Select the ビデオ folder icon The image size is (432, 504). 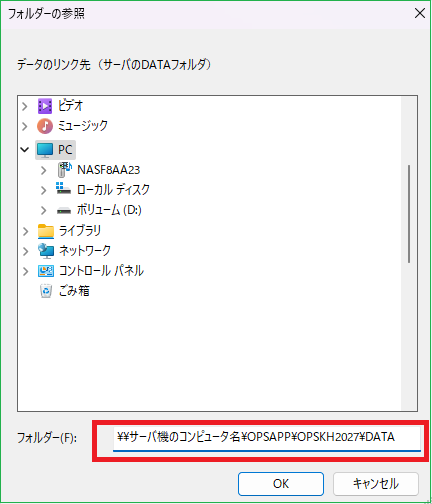point(45,106)
